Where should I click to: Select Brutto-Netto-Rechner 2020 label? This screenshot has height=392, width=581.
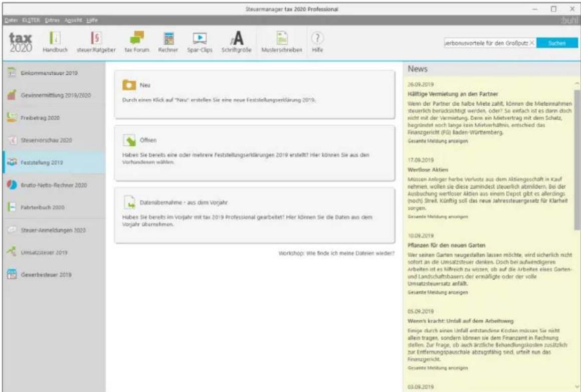tap(54, 185)
